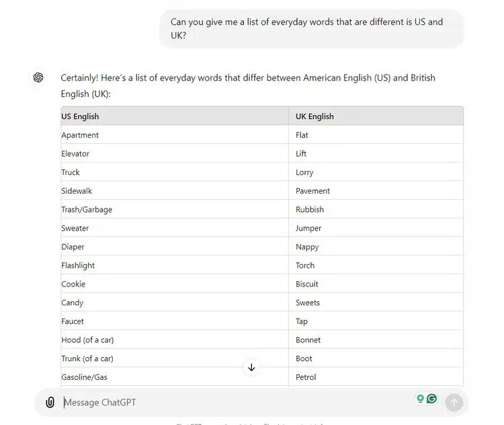Click the Jumper table cell
This screenshot has height=425, width=504.
pyautogui.click(x=308, y=228)
